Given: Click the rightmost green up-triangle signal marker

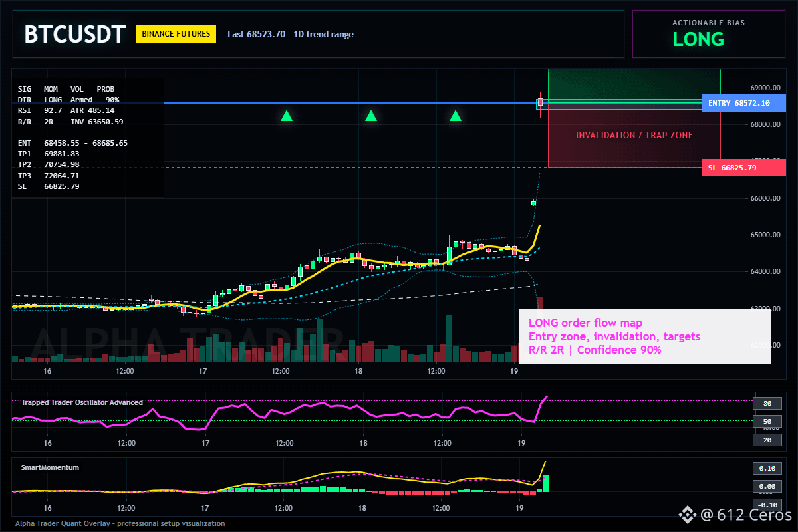Looking at the screenshot, I should click(x=456, y=116).
